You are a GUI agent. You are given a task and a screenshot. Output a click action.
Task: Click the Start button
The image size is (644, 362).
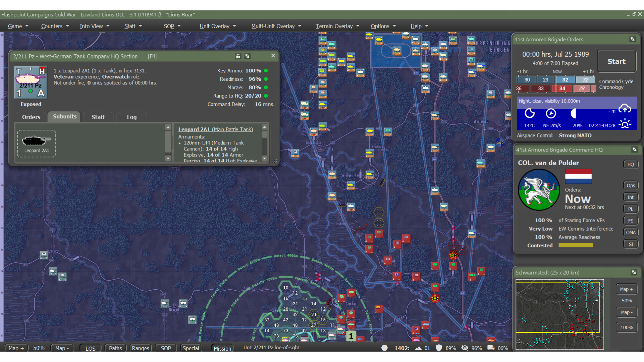coord(616,61)
